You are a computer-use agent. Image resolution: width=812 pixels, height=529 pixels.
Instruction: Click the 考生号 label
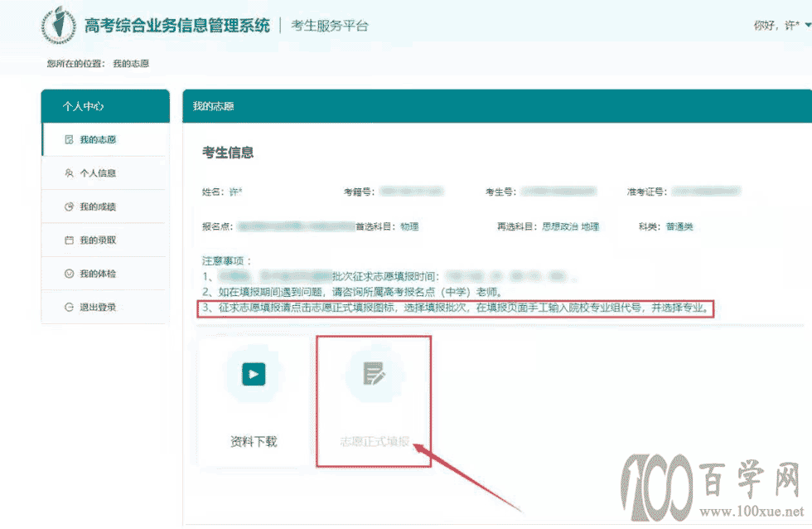pyautogui.click(x=500, y=192)
